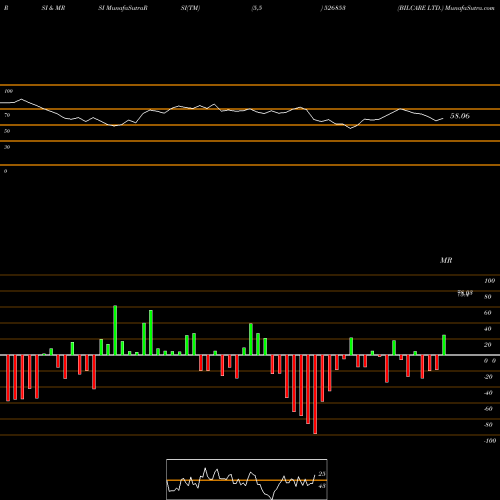Screen dimensions: 500x500
Task: Open the mini overview chart thumbnail at the bottom
Action: coord(247,479)
